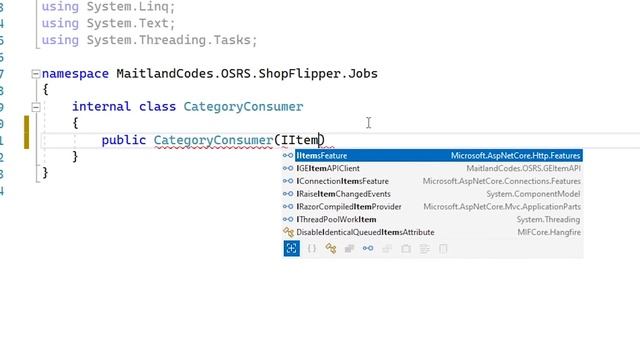The width and height of the screenshot is (640, 360).
Task: Click interface icon beside IGEItemAPIClient
Action: [288, 168]
